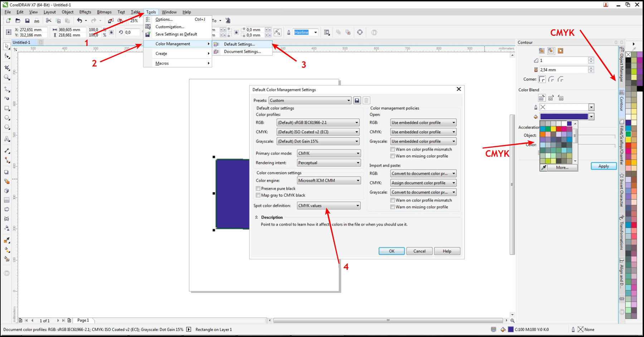Enable Preserve pure black checkbox
The width and height of the screenshot is (644, 337).
coord(258,188)
